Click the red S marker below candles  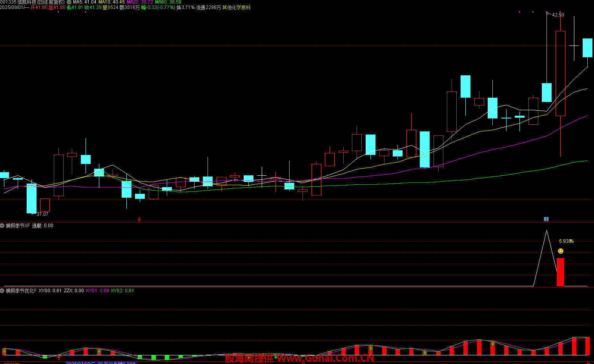(139, 220)
